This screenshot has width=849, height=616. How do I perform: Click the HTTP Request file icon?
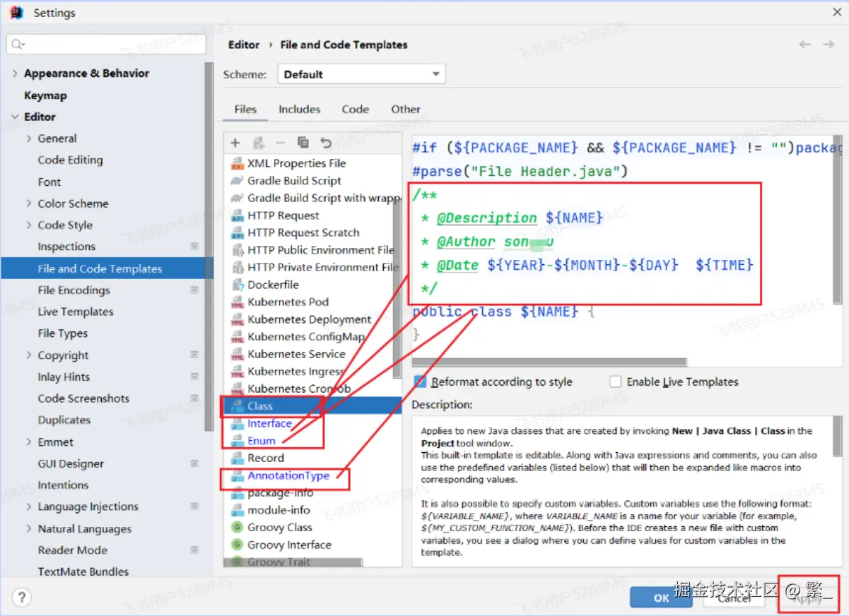238,215
